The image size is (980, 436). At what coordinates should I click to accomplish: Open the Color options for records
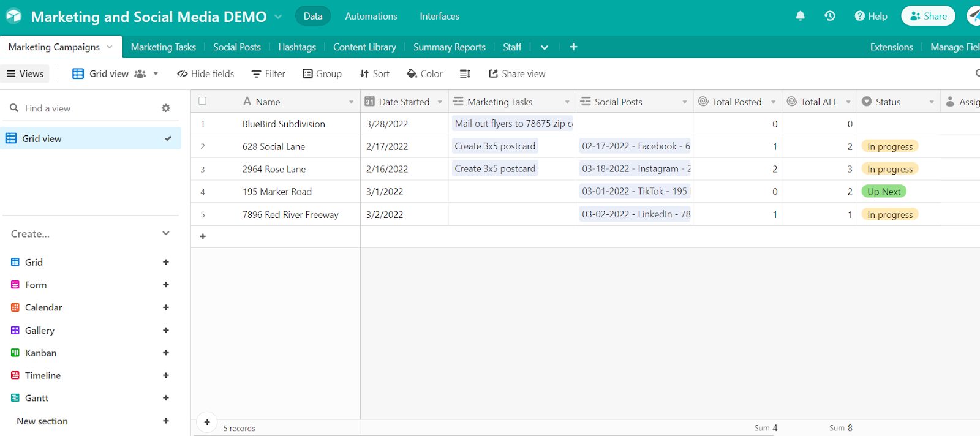(x=424, y=74)
